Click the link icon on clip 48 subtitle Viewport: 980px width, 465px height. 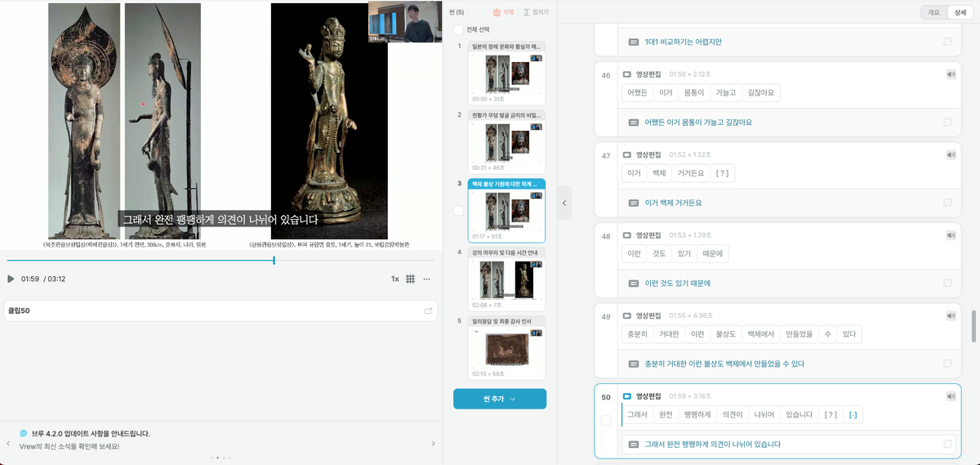pos(947,283)
